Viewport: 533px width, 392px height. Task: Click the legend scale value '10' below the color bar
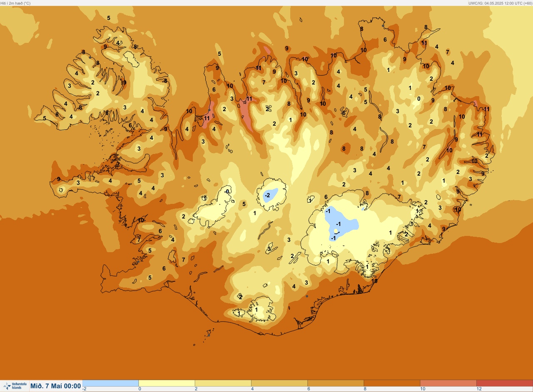click(x=423, y=389)
